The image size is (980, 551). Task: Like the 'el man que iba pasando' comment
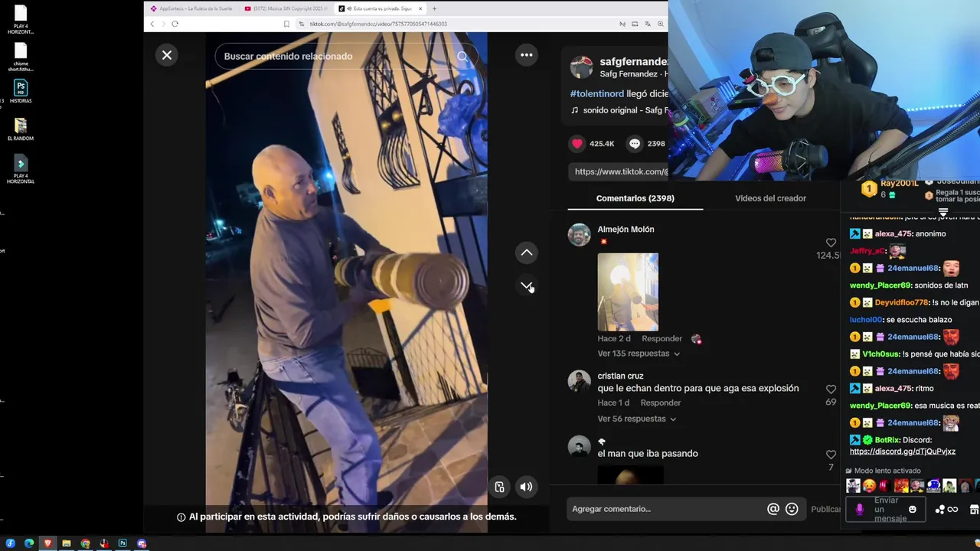831,455
